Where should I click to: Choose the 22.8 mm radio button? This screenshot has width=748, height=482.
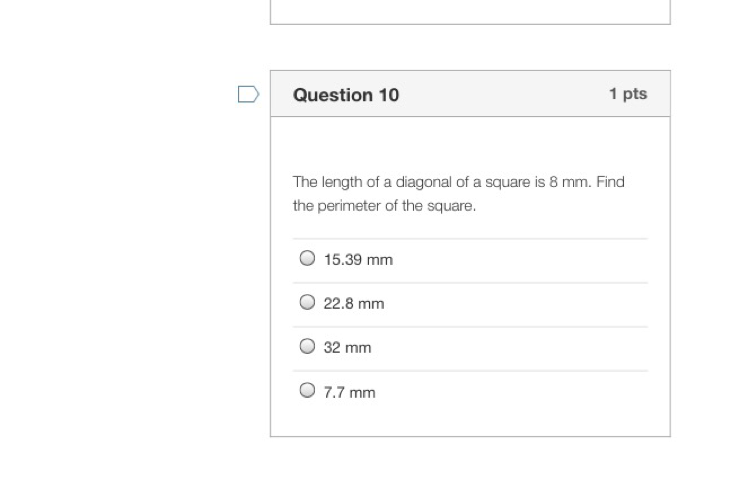tap(307, 302)
